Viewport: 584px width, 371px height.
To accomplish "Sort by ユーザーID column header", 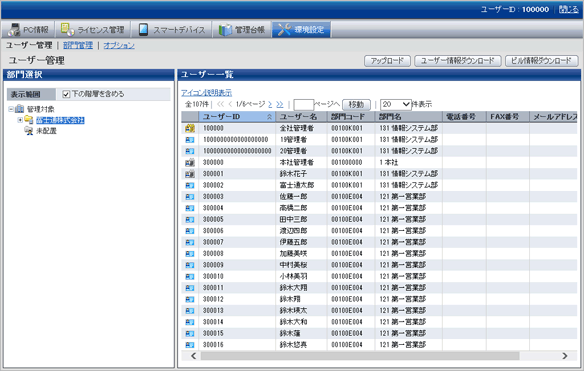I will point(237,117).
